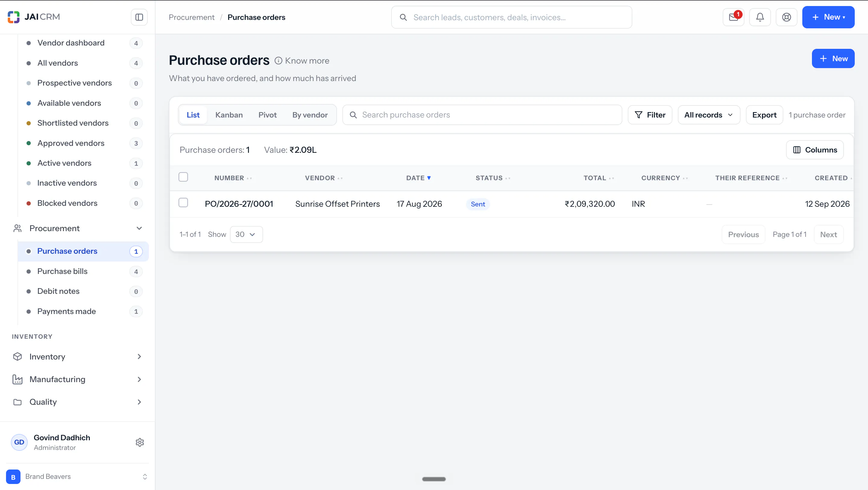Click the page-level New purchase order button

833,59
